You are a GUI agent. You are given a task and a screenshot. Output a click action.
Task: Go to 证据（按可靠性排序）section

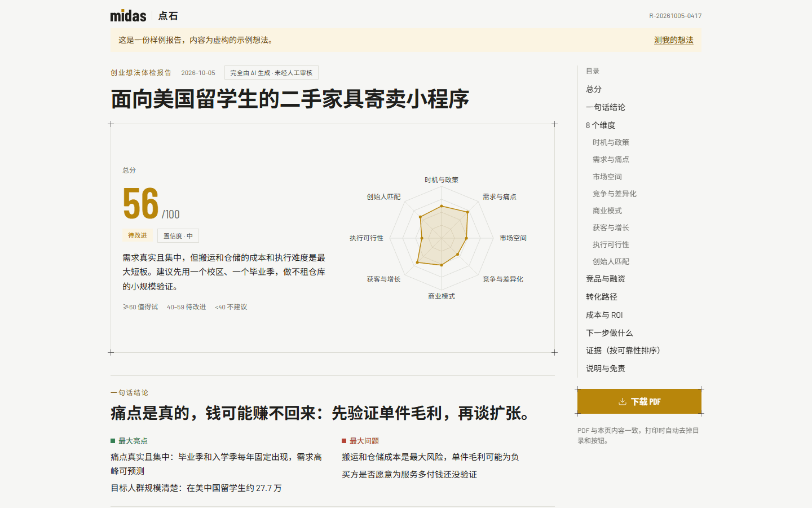coord(623,351)
